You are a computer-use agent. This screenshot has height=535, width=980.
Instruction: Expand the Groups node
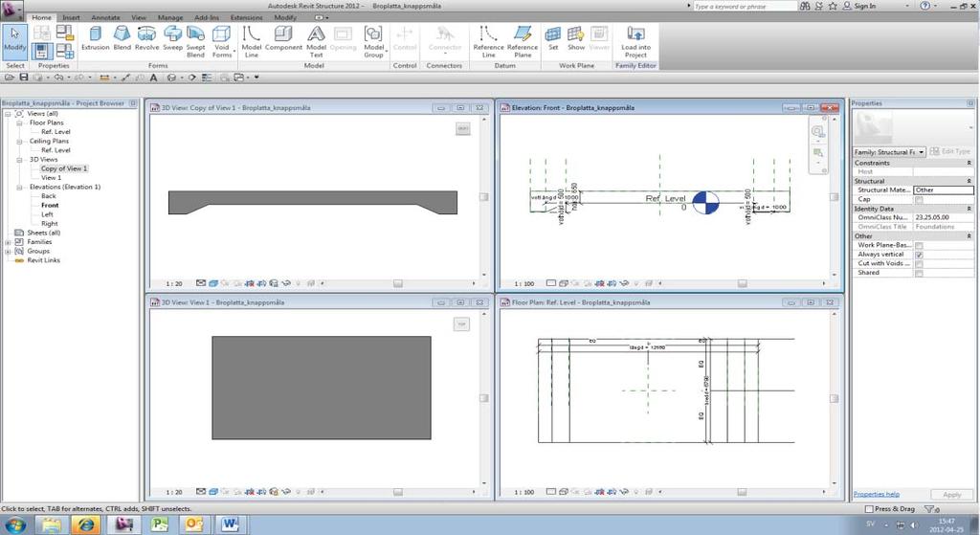[8, 252]
